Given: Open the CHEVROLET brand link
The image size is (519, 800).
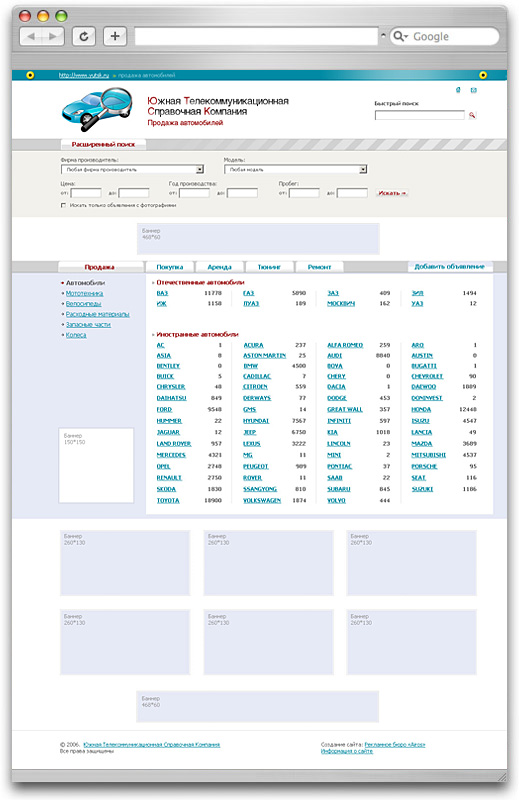Looking at the screenshot, I should pos(427,376).
